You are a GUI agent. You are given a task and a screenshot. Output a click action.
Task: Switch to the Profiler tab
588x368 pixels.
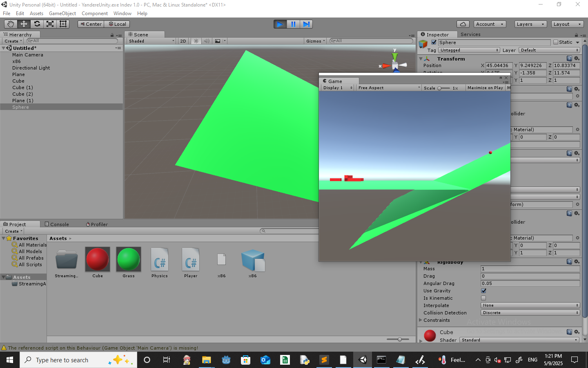(97, 224)
